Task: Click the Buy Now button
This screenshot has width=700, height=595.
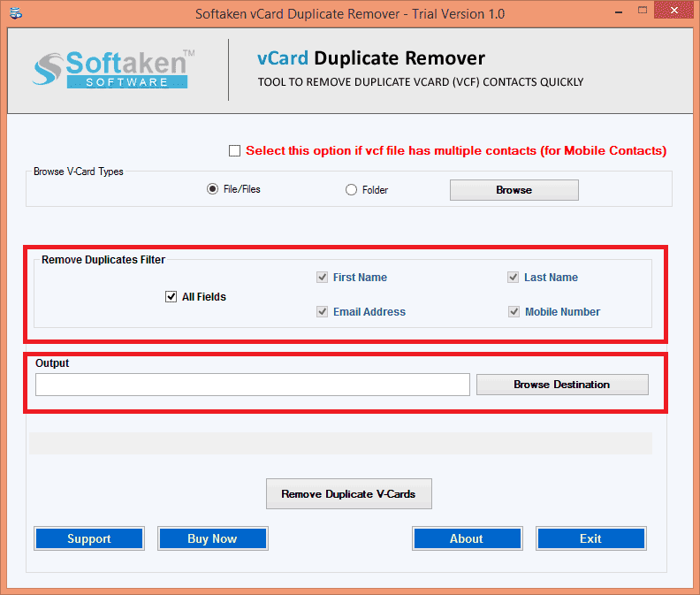Action: (212, 538)
